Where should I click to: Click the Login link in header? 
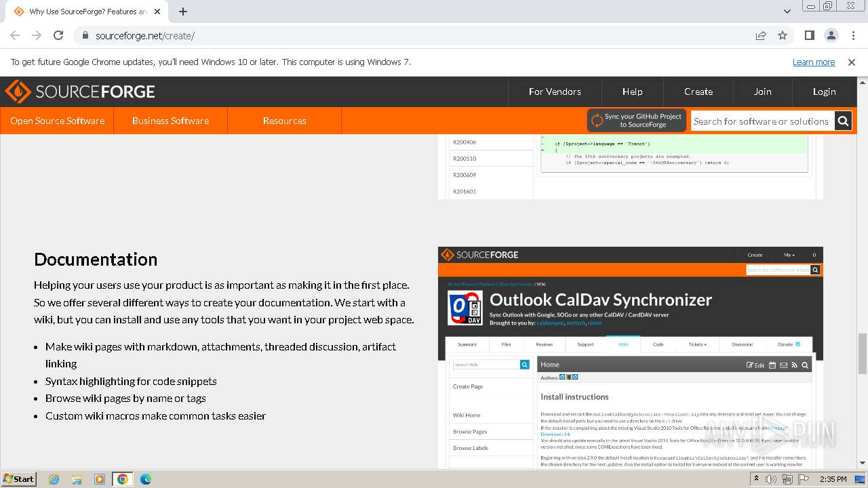click(x=824, y=91)
